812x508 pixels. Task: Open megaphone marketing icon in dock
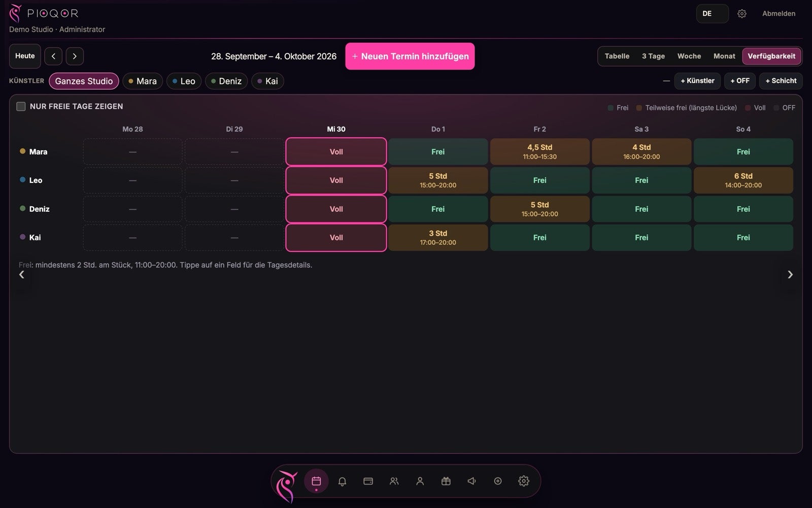point(471,481)
